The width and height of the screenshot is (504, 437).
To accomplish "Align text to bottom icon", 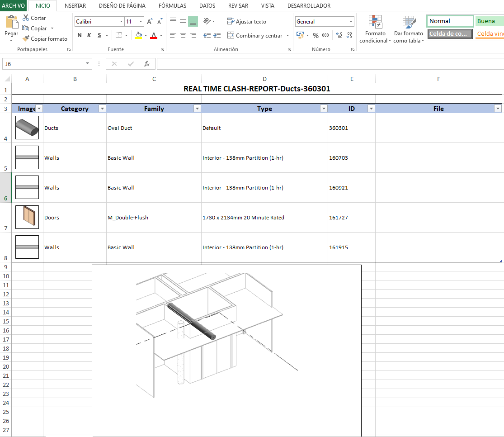I will tap(193, 22).
